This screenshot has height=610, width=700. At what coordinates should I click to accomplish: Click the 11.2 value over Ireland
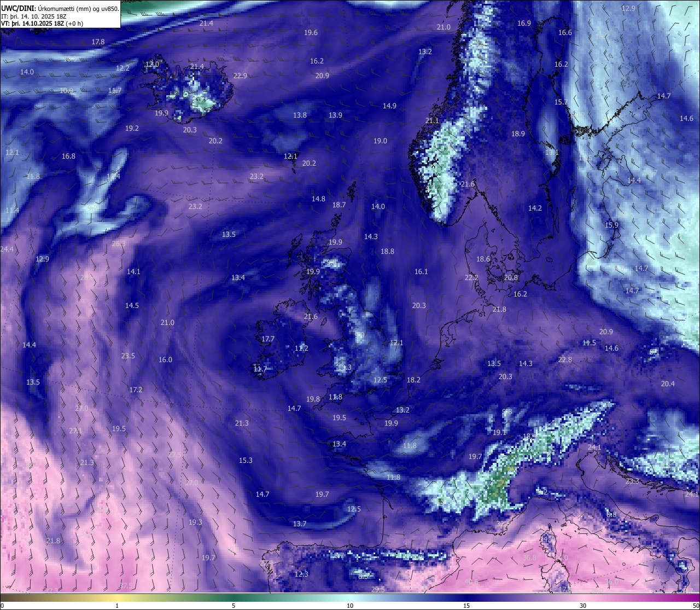(301, 348)
